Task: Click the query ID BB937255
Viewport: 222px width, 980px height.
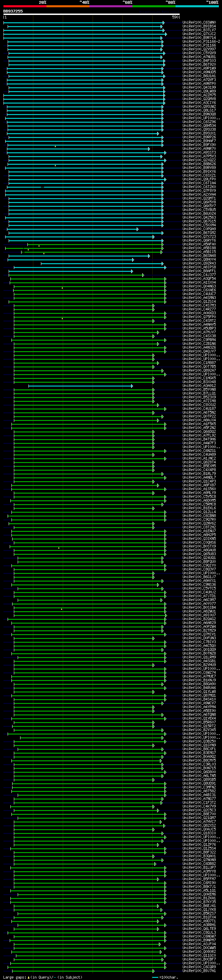Action: [x=13, y=11]
